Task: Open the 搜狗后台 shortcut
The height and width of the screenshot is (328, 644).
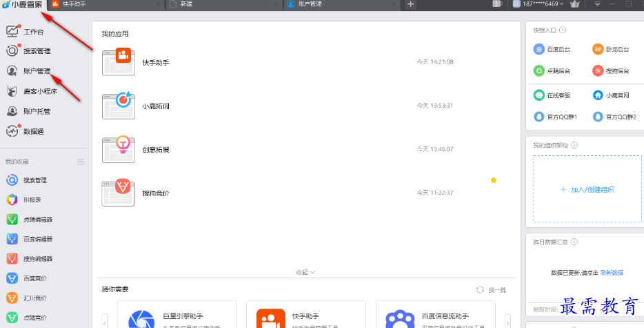Action: (611, 71)
